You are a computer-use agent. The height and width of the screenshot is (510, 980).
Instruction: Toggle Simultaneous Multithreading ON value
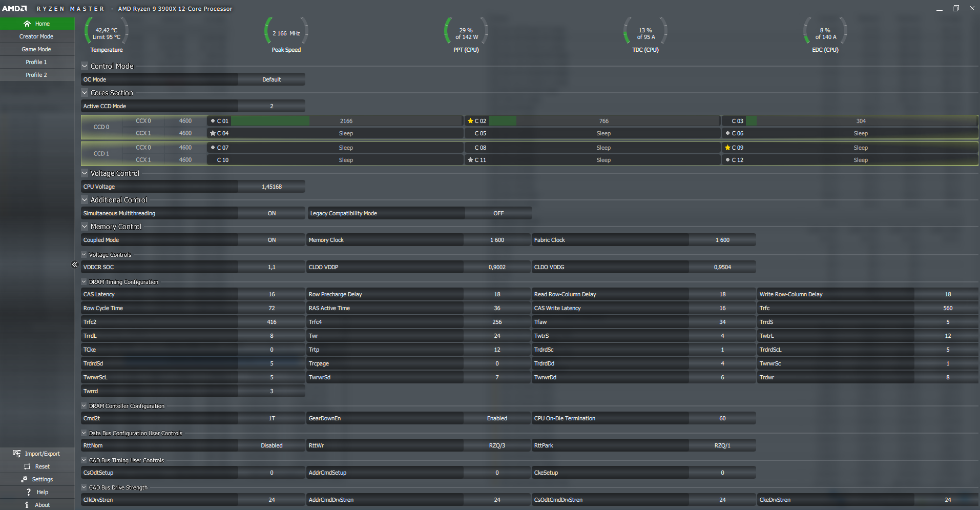[x=272, y=213]
